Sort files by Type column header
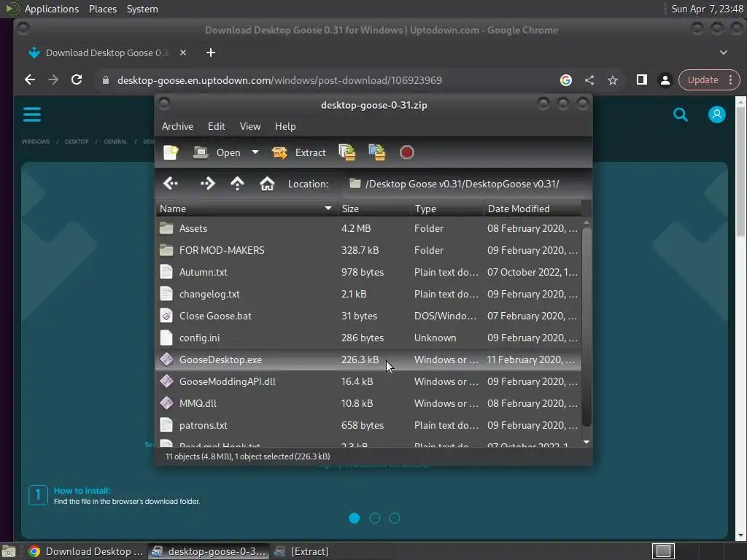Image resolution: width=747 pixels, height=560 pixels. tap(447, 209)
